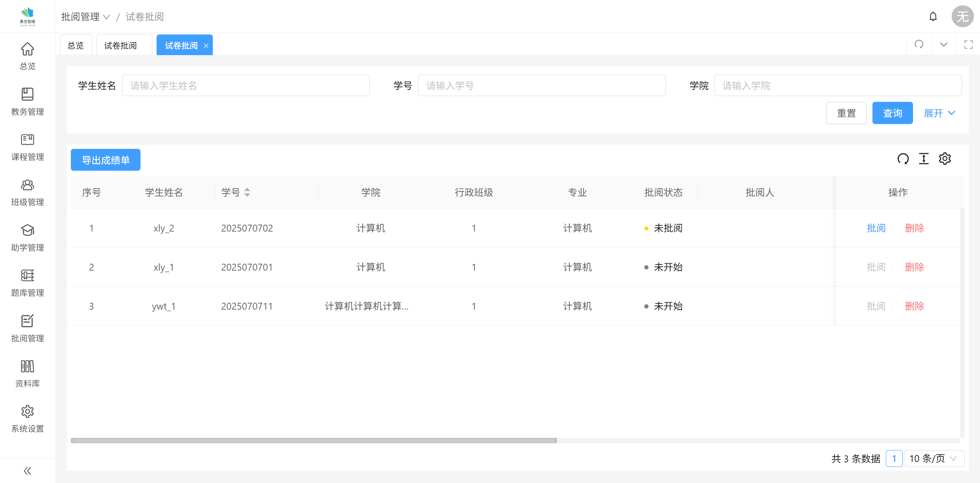Toggle fullscreen mode icon
980x483 pixels.
(969, 45)
